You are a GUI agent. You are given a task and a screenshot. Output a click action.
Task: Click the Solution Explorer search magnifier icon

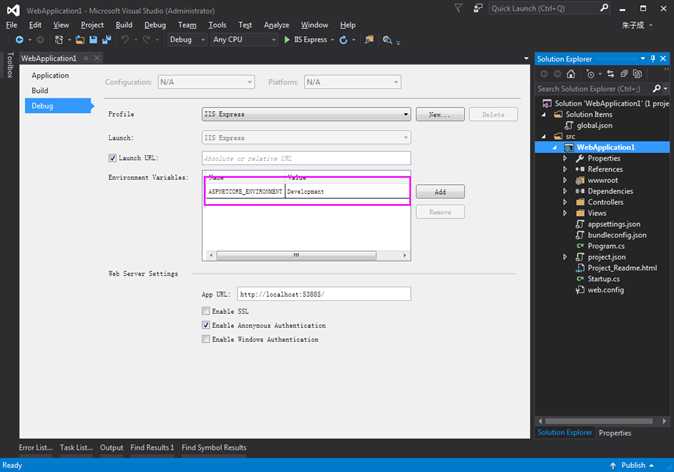click(x=657, y=89)
